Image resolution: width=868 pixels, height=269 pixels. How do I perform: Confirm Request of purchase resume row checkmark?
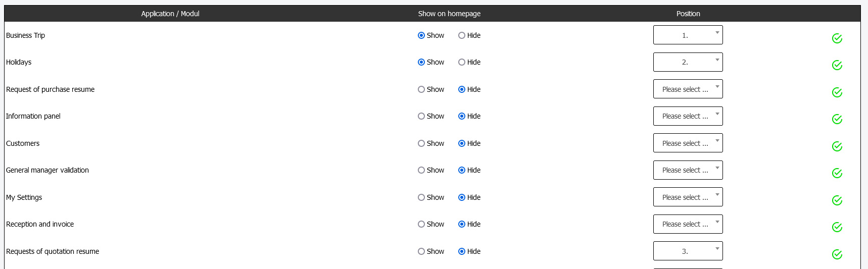tap(837, 92)
